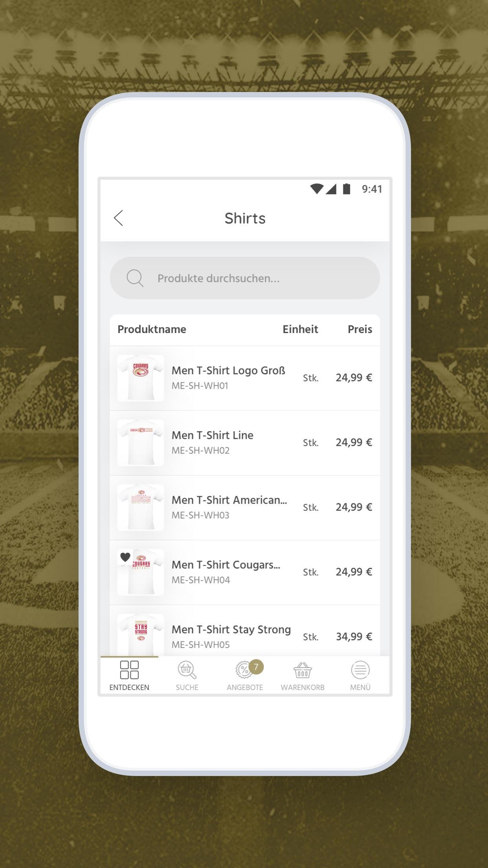The height and width of the screenshot is (868, 488).
Task: Toggle heart favorite on Cougars shirt
Action: click(x=125, y=557)
